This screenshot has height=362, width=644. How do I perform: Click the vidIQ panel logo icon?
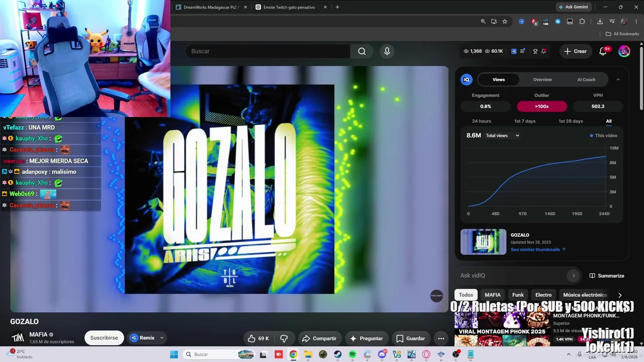[466, 79]
